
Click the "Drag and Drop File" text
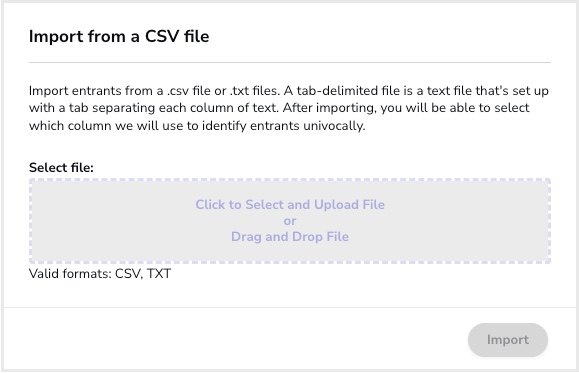pyautogui.click(x=290, y=236)
